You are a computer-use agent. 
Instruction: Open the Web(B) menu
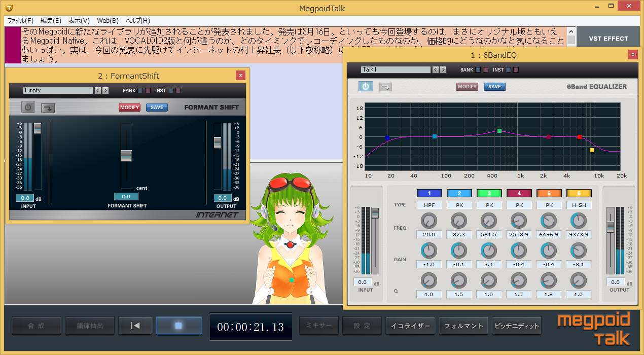pyautogui.click(x=108, y=21)
